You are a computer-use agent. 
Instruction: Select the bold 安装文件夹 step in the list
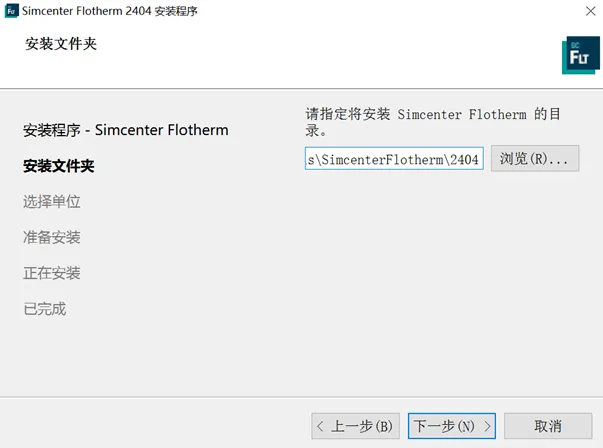[59, 166]
